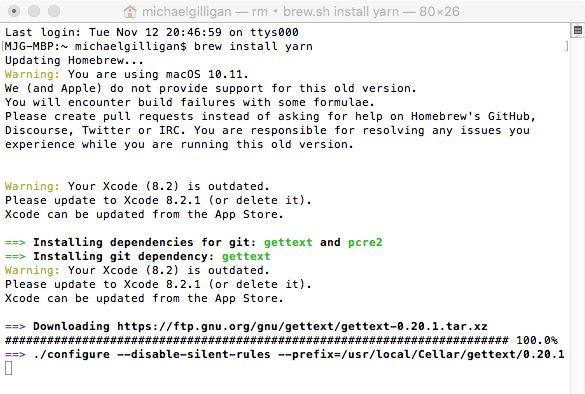The height and width of the screenshot is (394, 585).
Task: Close the Terminal window
Action: [x=14, y=11]
